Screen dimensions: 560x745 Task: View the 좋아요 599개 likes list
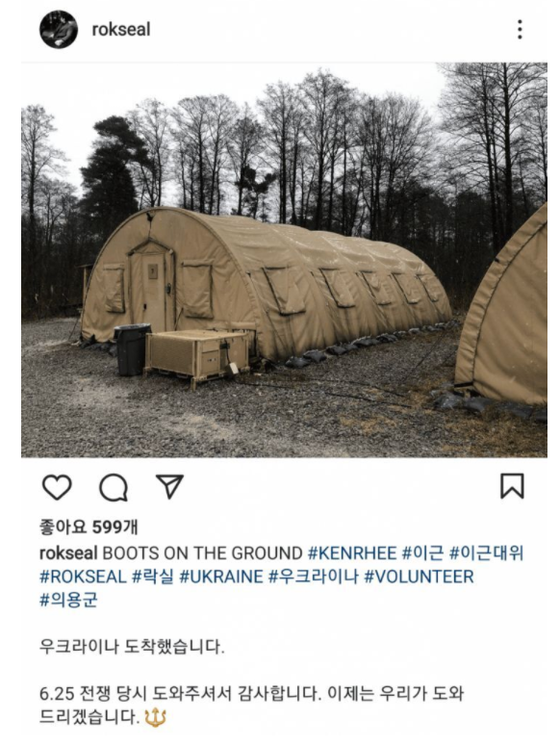click(x=89, y=527)
